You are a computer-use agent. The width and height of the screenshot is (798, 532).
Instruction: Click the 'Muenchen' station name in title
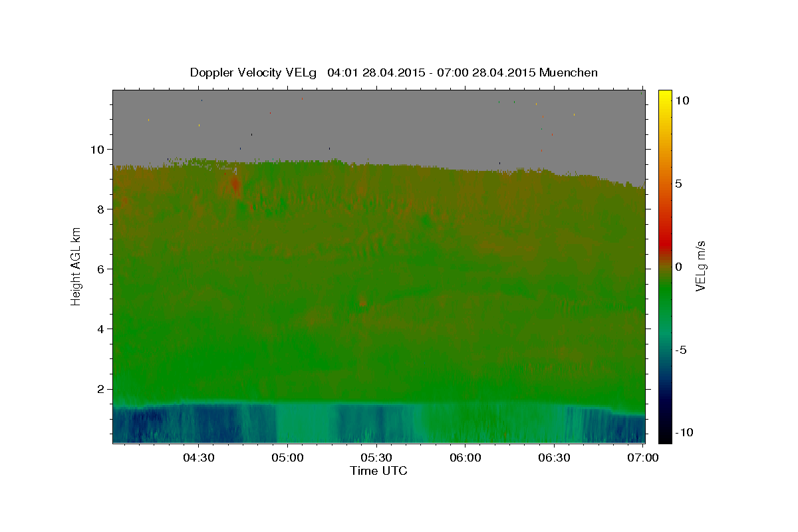[569, 72]
